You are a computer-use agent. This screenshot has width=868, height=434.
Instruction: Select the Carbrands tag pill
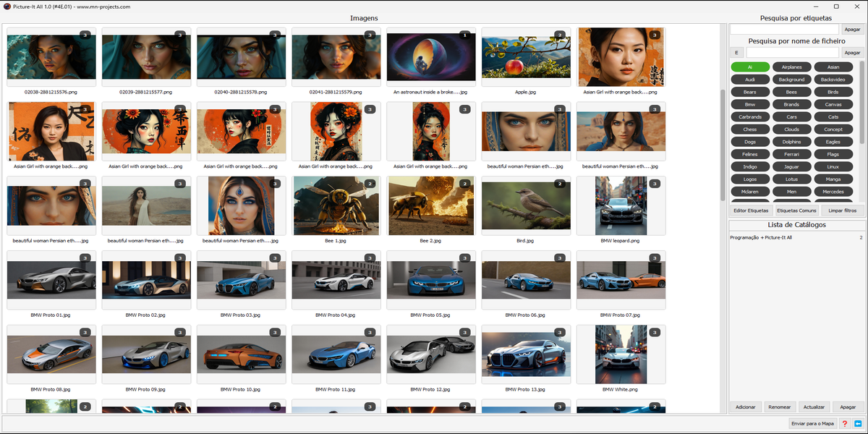tap(750, 116)
